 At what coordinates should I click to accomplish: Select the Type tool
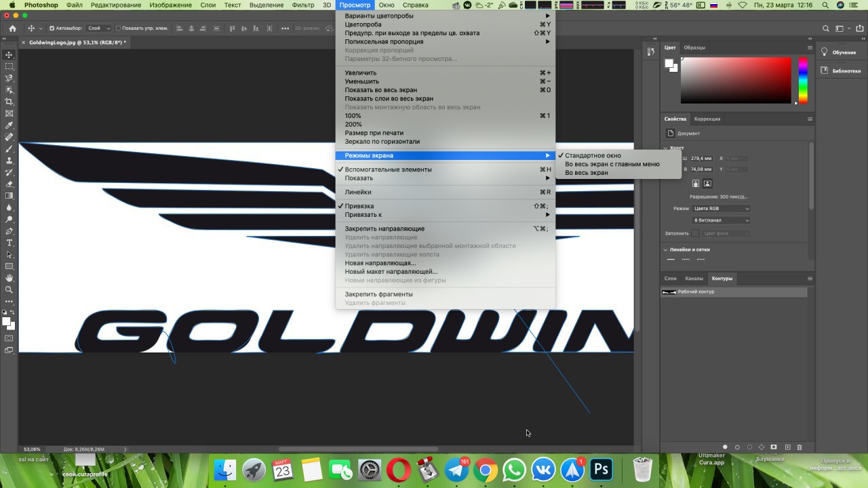tap(9, 243)
